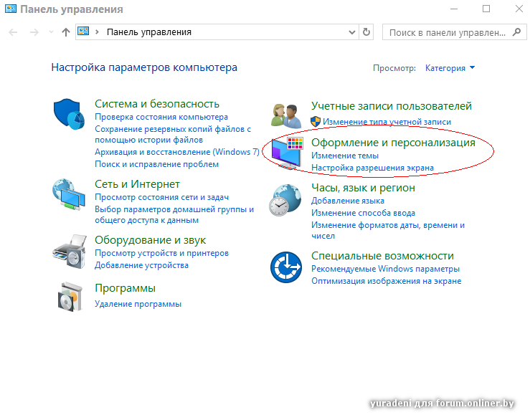Viewport: 530px width, 420px height.
Task: Open Оборудование и звук category
Action: point(151,240)
